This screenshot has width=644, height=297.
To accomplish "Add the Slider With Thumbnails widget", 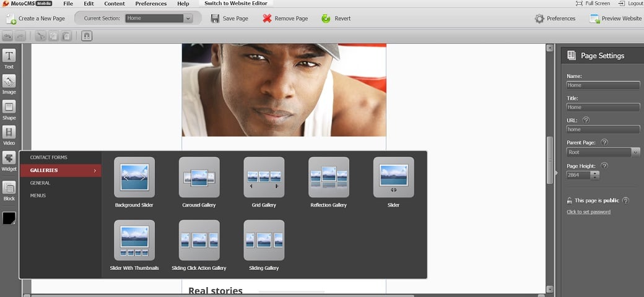I will pyautogui.click(x=134, y=241).
